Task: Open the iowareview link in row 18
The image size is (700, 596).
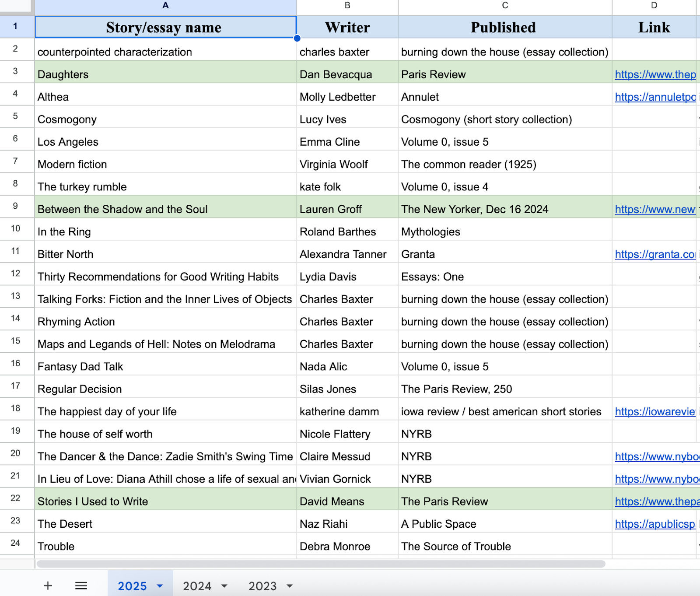Action: pos(655,411)
